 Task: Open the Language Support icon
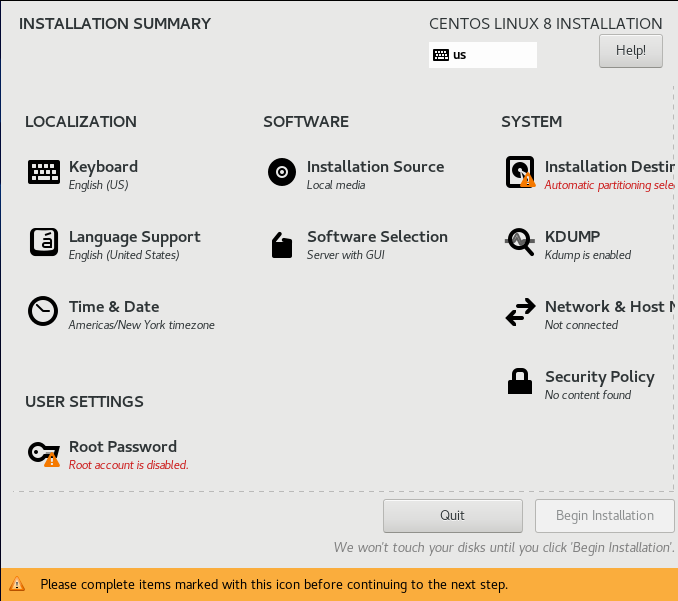coord(44,242)
